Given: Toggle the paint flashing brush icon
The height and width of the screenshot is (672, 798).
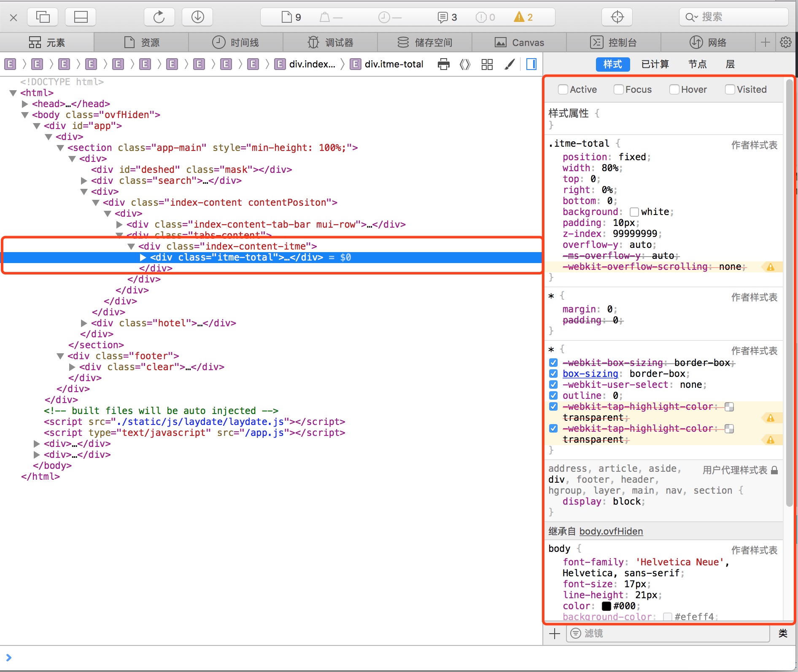Looking at the screenshot, I should tap(510, 65).
